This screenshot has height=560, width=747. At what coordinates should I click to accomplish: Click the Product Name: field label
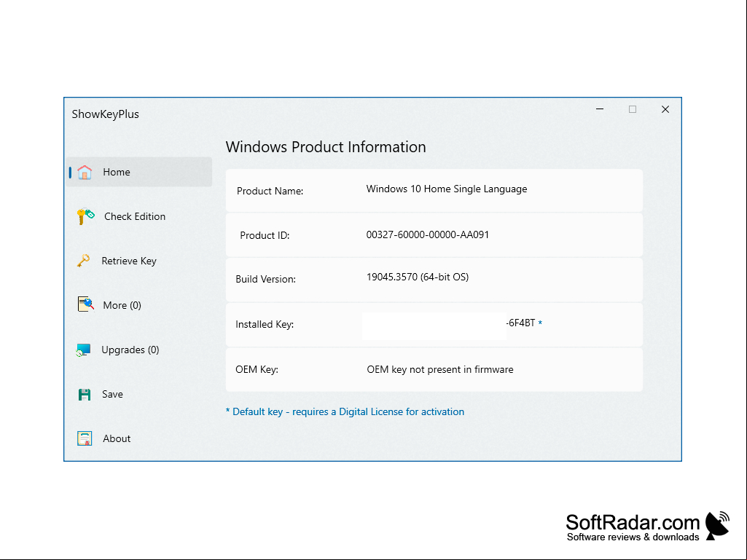[x=270, y=191]
